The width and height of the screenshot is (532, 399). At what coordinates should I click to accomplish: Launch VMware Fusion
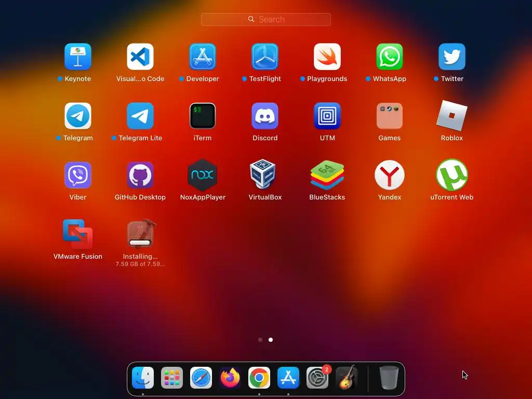(x=78, y=234)
